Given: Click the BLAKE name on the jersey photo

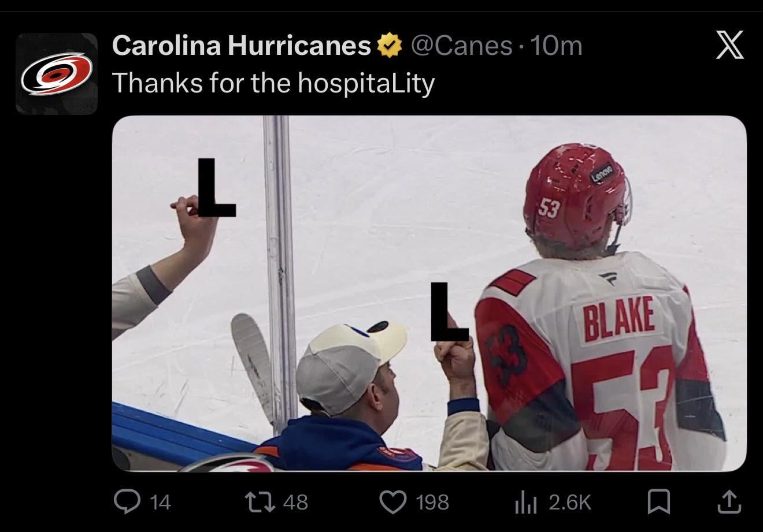Looking at the screenshot, I should [x=619, y=318].
